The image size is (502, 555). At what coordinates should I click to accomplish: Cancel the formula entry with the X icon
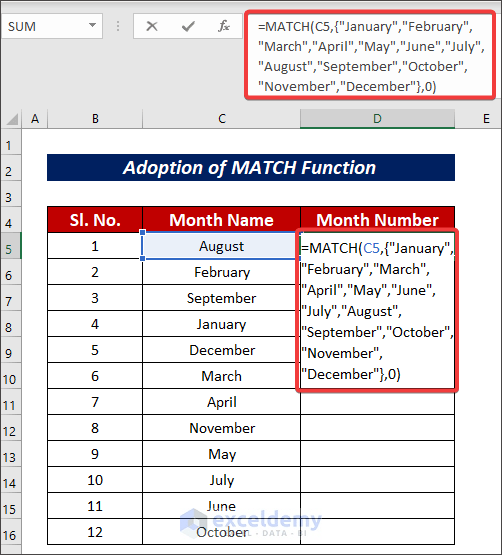point(152,26)
